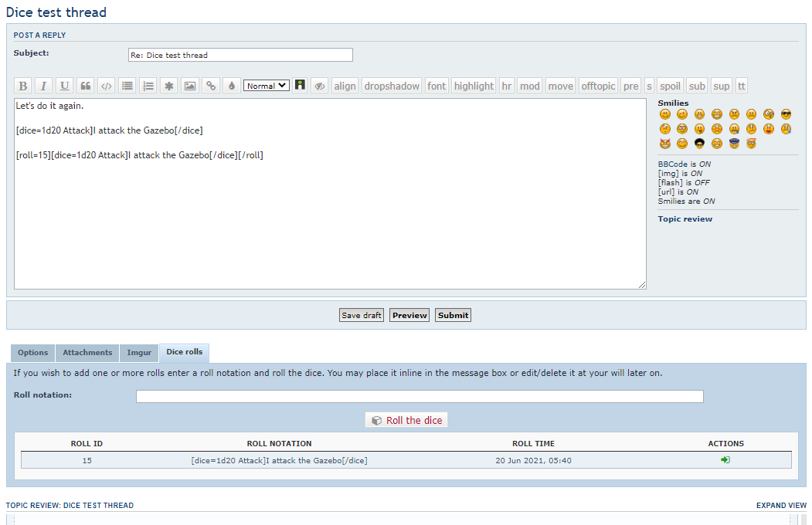Click the Topic review link

point(685,219)
